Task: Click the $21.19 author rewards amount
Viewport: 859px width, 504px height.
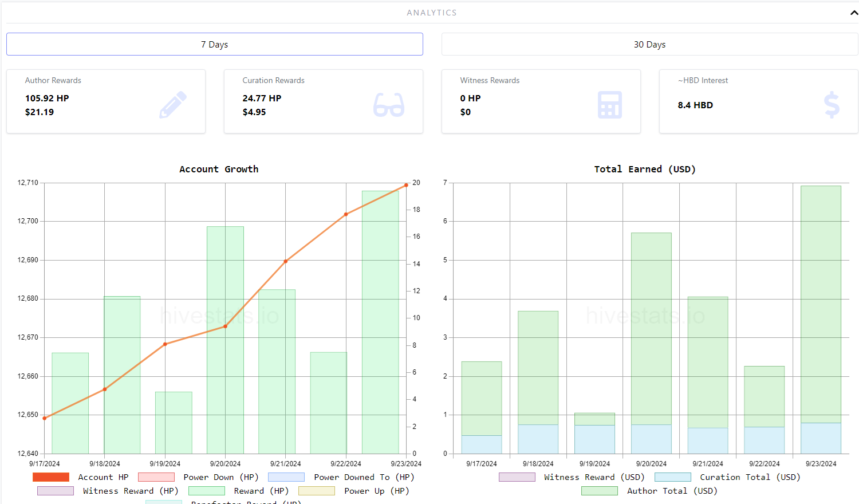Action: tap(40, 112)
